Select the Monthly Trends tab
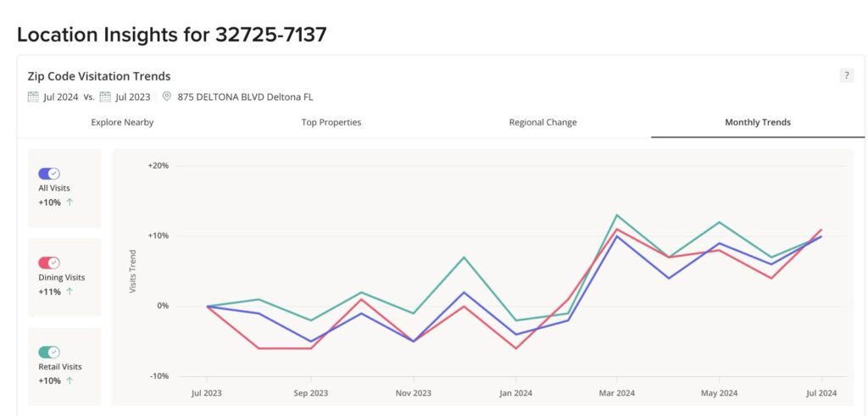 click(x=758, y=122)
